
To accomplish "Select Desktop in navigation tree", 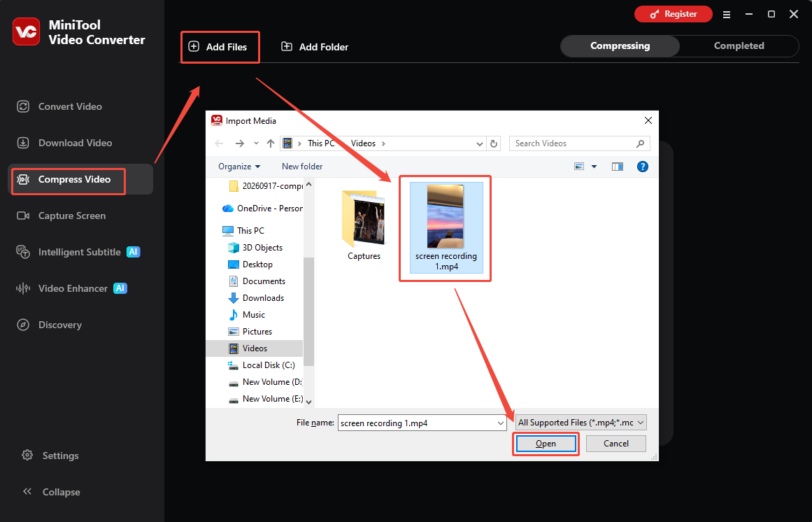I will (250, 264).
